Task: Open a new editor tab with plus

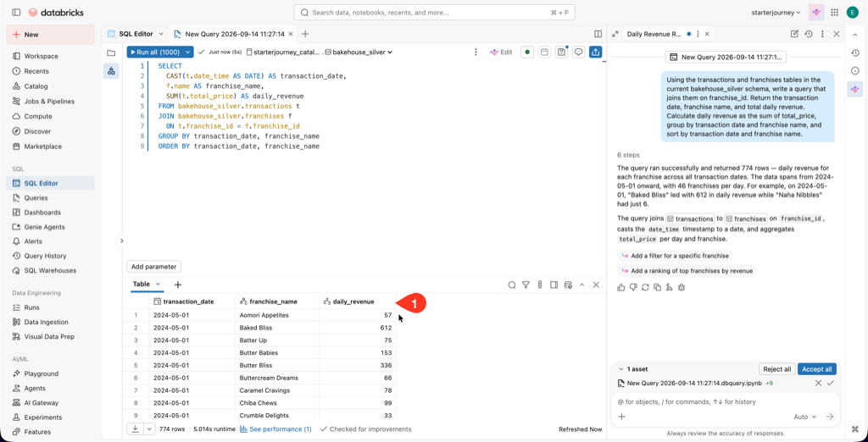Action: (x=305, y=34)
